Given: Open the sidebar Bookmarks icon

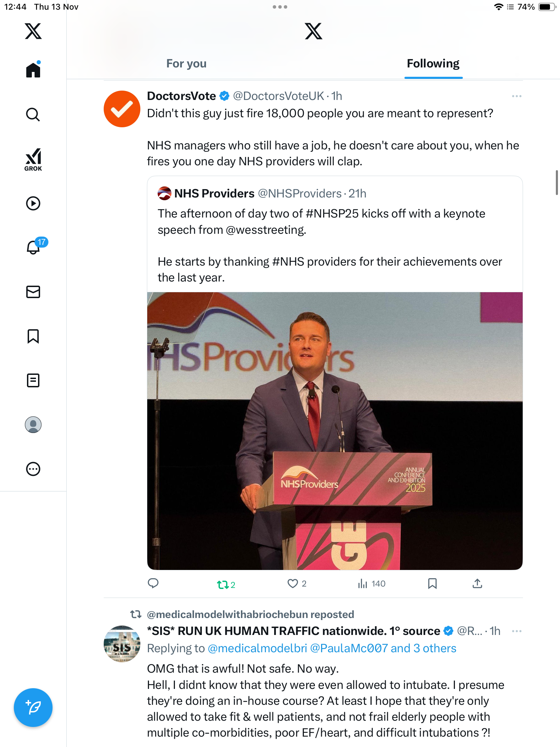Looking at the screenshot, I should 33,336.
